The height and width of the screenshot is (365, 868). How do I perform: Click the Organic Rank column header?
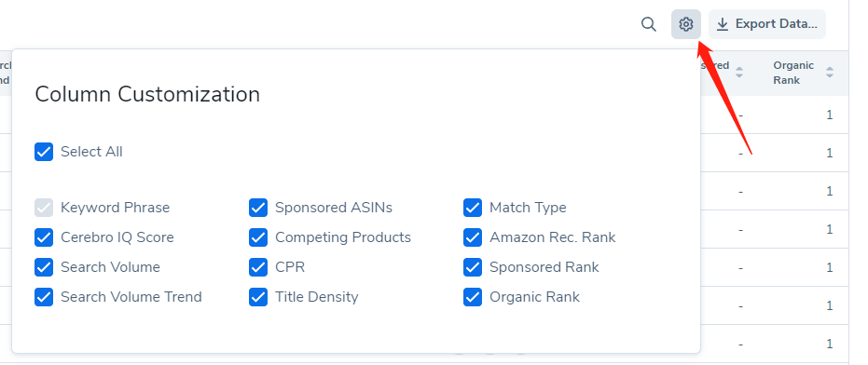793,73
